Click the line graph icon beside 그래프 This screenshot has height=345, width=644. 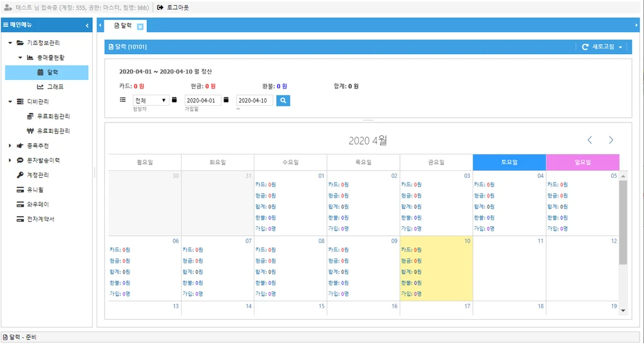click(40, 87)
